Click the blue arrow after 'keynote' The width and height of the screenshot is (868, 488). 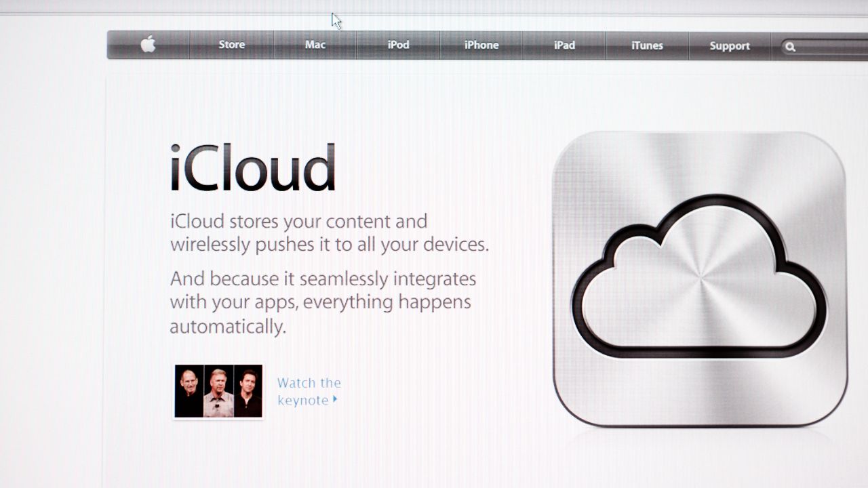(x=335, y=400)
